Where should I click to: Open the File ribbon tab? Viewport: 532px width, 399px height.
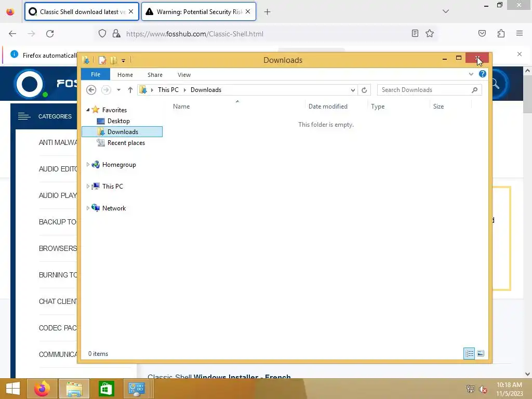coord(96,74)
